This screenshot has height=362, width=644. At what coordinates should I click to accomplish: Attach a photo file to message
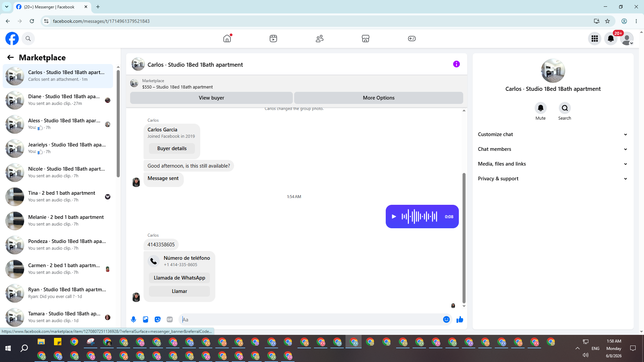point(146,319)
